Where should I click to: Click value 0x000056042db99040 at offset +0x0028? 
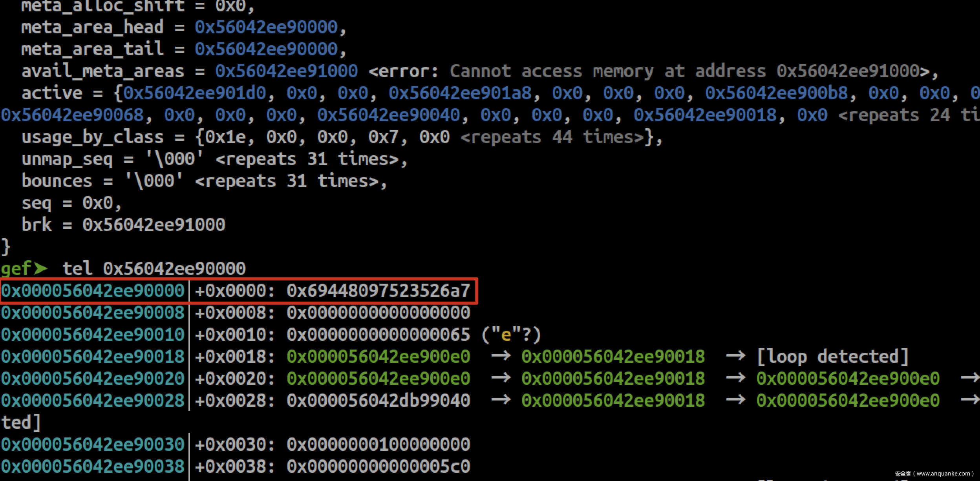[378, 401]
